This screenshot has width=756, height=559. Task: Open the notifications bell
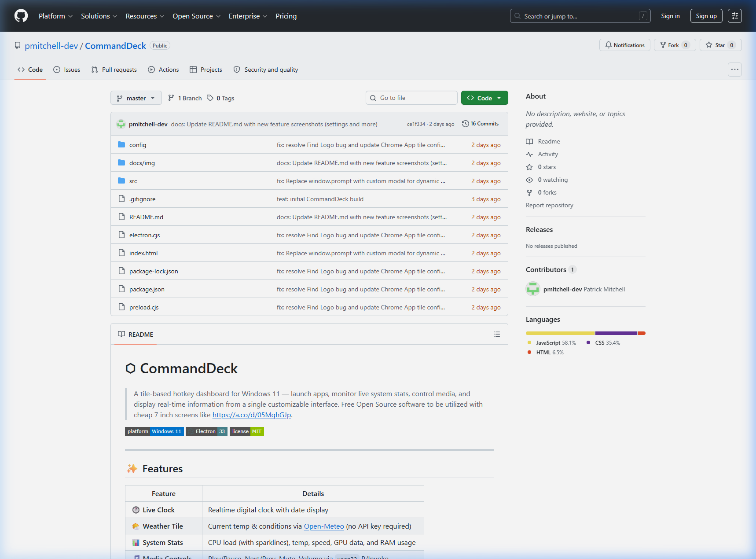click(x=624, y=45)
